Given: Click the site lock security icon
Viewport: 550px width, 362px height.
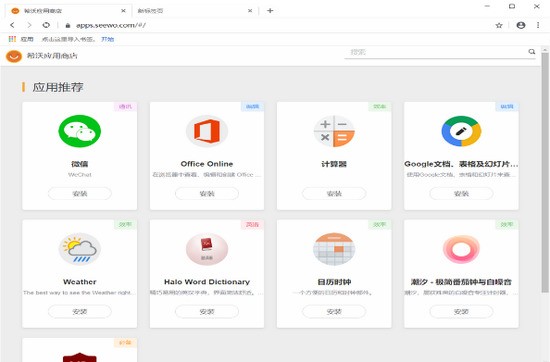Looking at the screenshot, I should [68, 25].
